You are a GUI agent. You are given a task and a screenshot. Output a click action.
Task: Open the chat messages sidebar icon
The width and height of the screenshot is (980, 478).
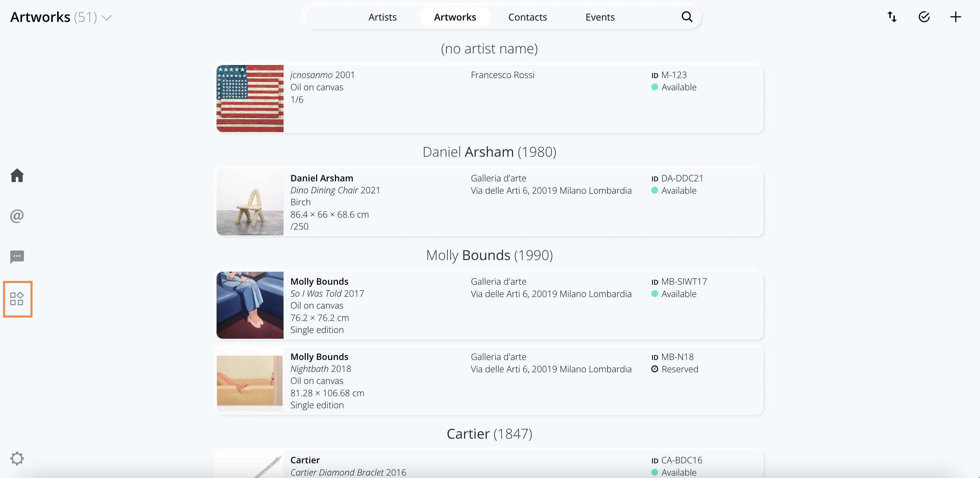pos(17,257)
